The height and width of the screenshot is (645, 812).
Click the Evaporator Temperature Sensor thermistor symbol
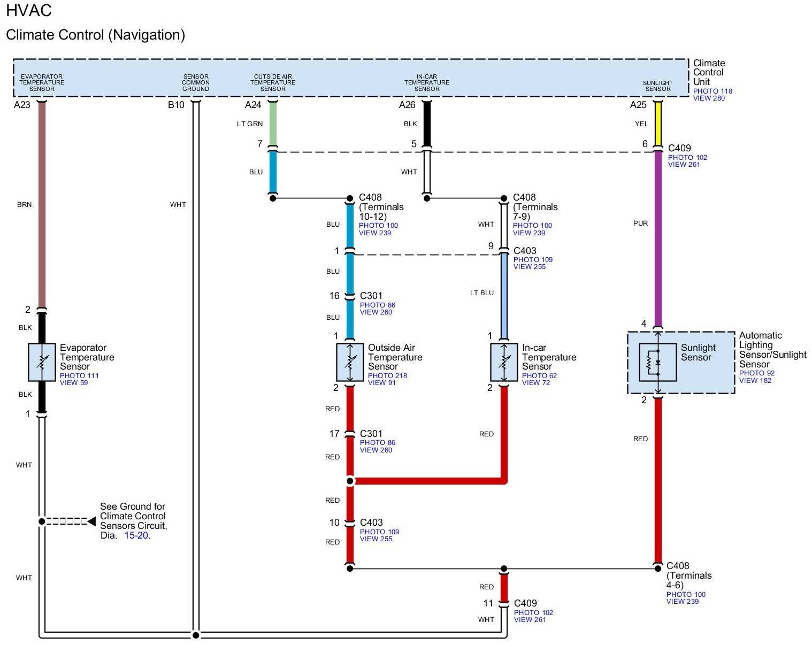point(42,362)
